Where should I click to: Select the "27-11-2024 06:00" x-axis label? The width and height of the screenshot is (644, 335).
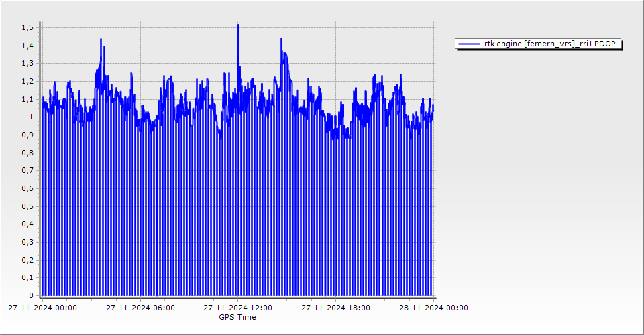(x=140, y=308)
